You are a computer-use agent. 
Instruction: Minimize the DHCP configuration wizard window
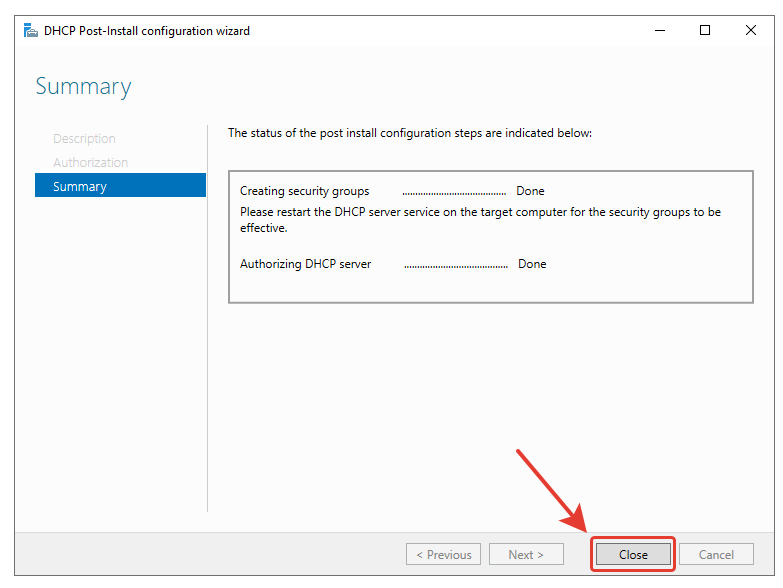(659, 31)
